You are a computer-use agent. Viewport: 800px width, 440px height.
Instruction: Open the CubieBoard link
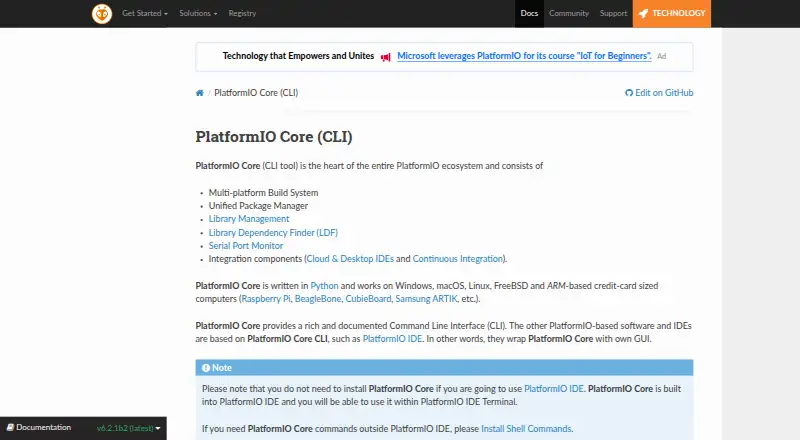(x=368, y=299)
